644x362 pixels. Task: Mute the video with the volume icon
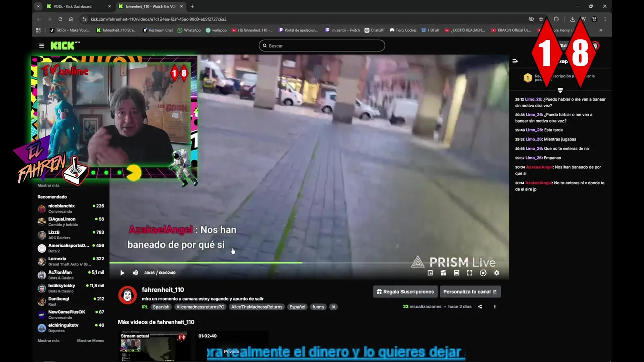tap(135, 273)
